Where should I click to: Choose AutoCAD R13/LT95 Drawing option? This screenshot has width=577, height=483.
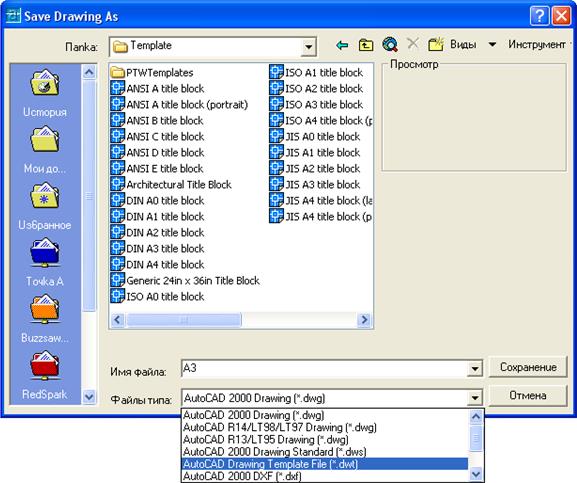click(x=325, y=439)
